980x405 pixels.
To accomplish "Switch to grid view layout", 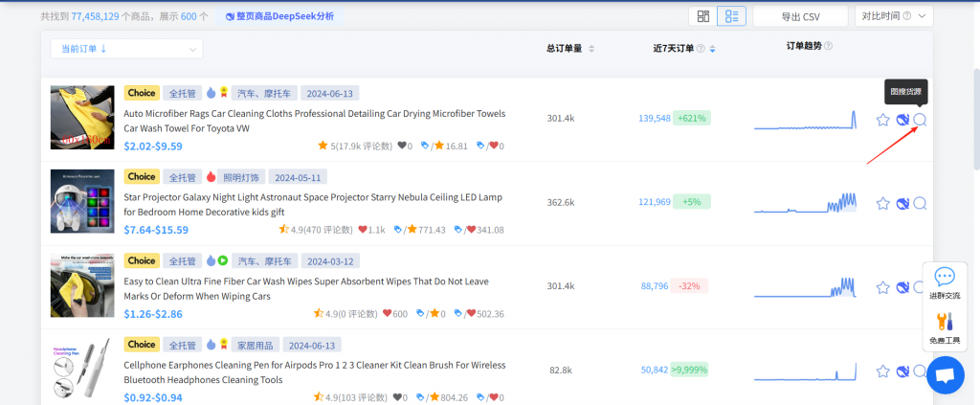I will coord(703,16).
